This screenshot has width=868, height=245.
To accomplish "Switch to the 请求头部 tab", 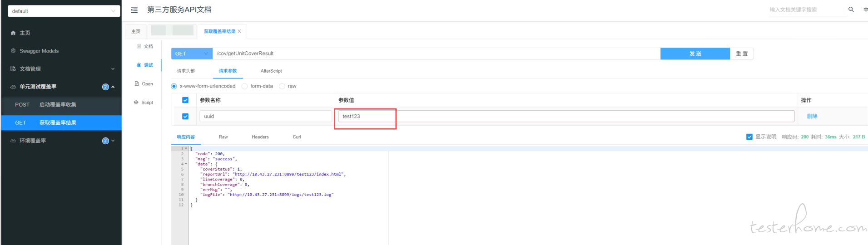I will point(186,71).
